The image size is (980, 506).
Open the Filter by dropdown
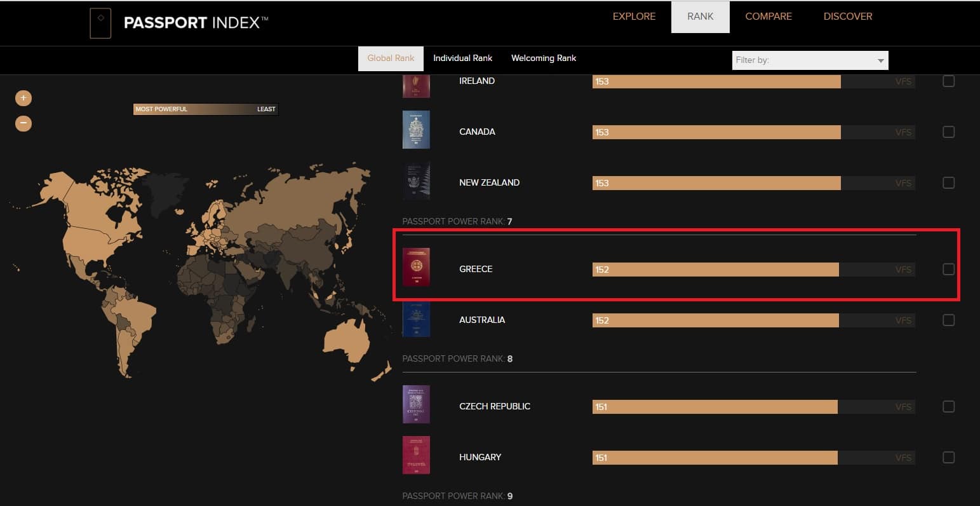point(810,60)
